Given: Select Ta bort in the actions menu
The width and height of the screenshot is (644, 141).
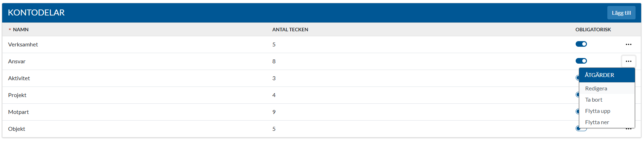Looking at the screenshot, I should pos(594,100).
